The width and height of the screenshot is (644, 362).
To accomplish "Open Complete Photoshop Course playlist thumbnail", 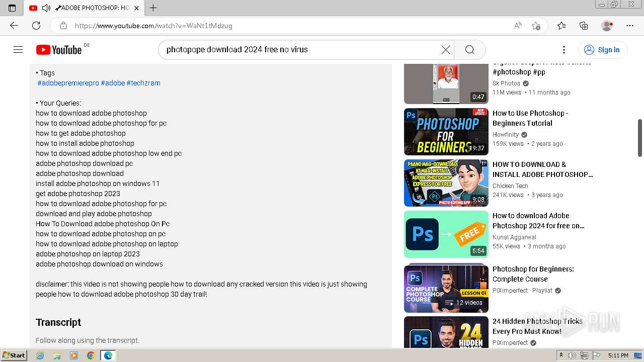I will [446, 289].
